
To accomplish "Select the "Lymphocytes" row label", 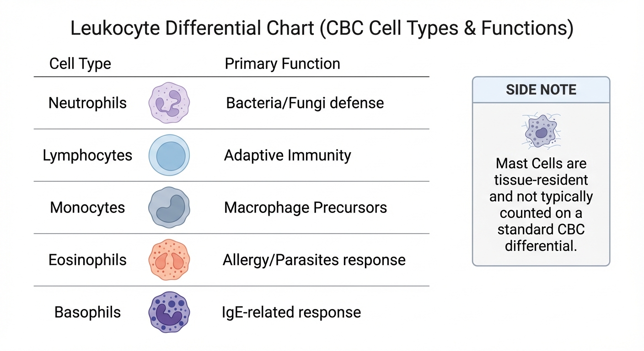I will (x=87, y=155).
